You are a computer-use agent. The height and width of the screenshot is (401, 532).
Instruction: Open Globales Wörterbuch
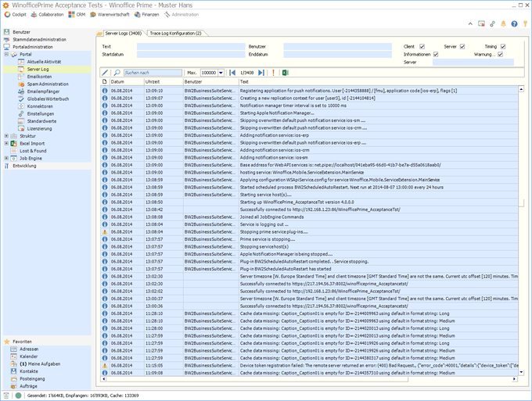pos(48,99)
